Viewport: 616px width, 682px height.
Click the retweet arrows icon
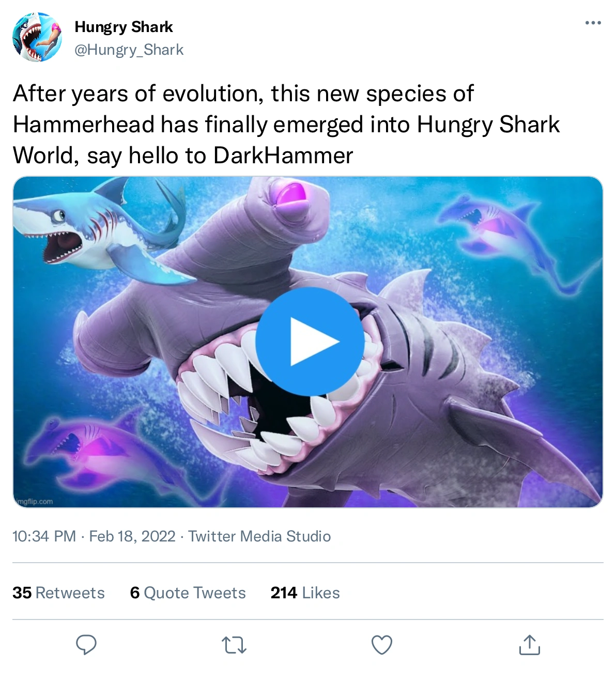pyautogui.click(x=234, y=645)
